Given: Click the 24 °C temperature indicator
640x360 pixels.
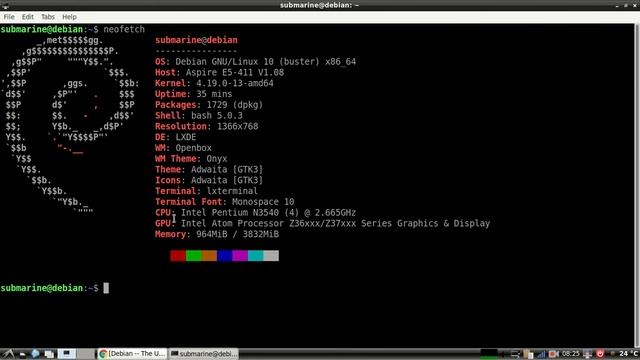Looking at the screenshot, I should click(x=628, y=353).
